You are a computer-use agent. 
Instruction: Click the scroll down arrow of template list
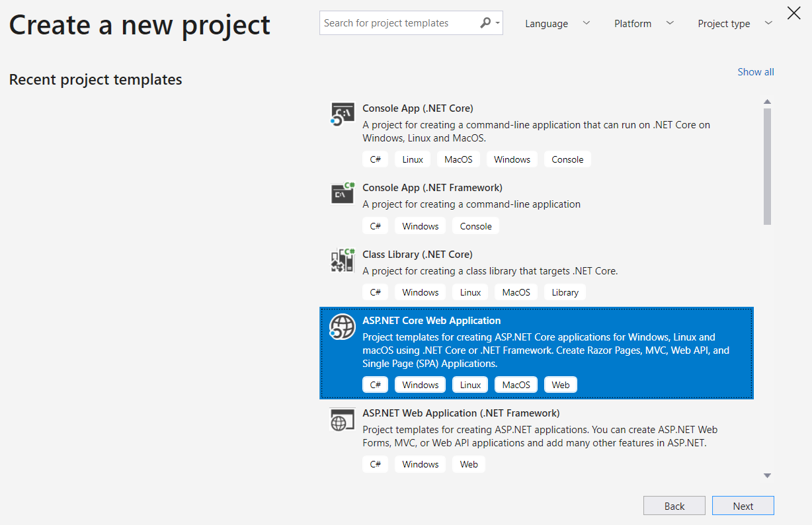click(x=767, y=475)
